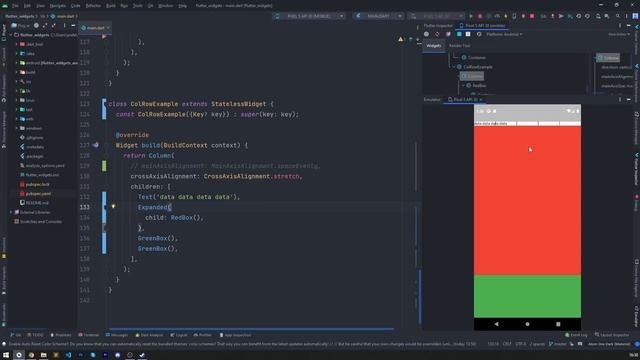
Task: Expand the android folder
Action: point(17,63)
